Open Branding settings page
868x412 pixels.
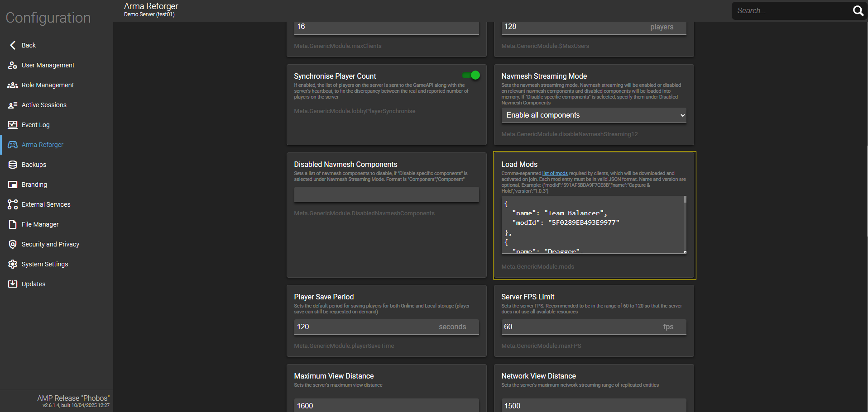pos(57,185)
